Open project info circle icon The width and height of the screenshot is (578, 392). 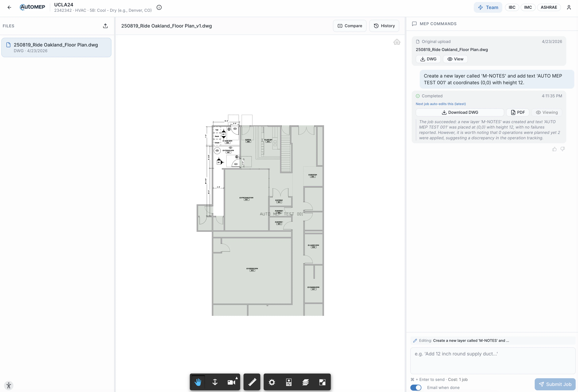click(159, 7)
